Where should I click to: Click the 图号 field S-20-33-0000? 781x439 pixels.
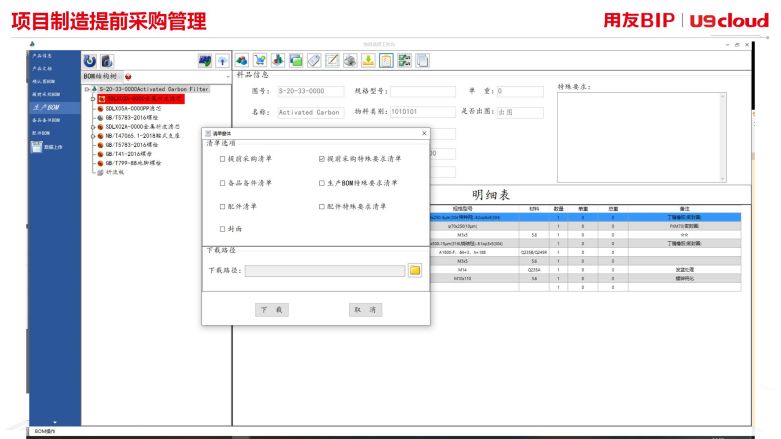[x=311, y=91]
